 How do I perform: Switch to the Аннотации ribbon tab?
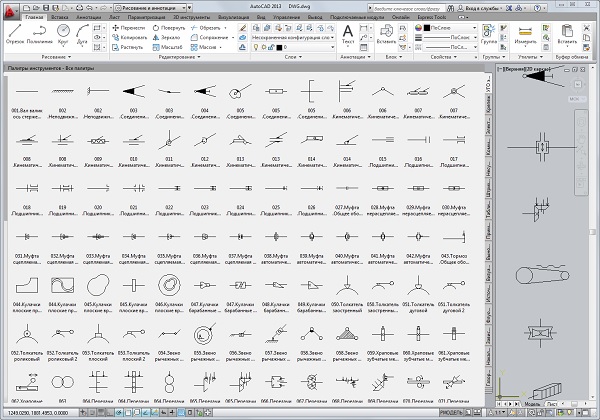[x=89, y=18]
